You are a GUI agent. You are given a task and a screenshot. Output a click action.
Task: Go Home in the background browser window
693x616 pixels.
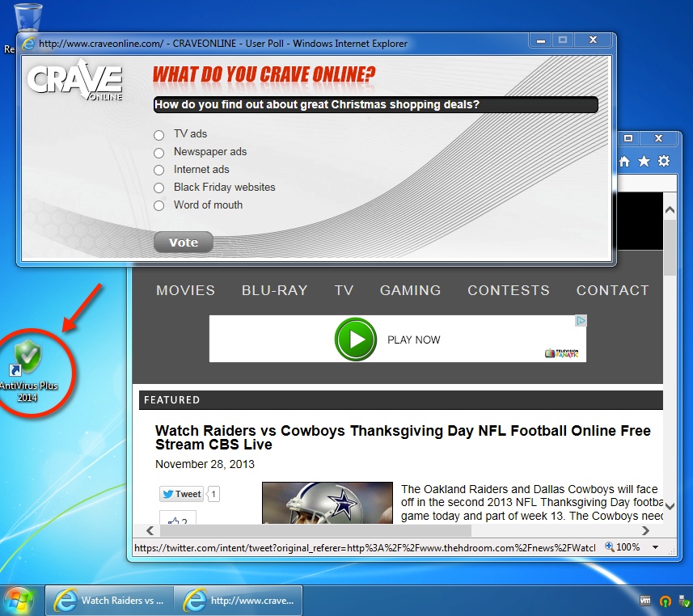pyautogui.click(x=624, y=162)
